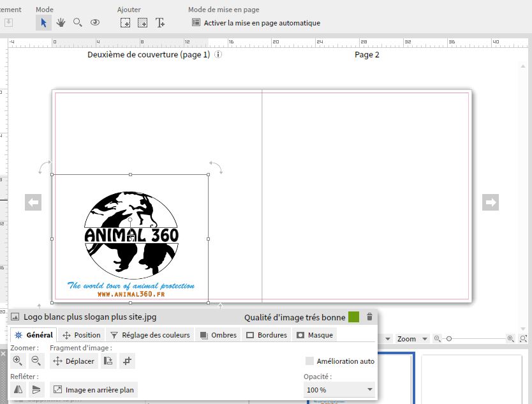Click fit-to-window zoom icon
The width and height of the screenshot is (532, 404).
coord(523,338)
